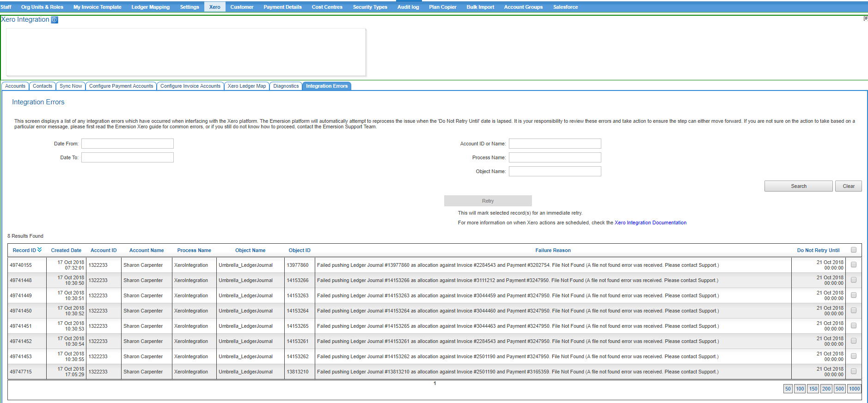
Task: Tick the select-all checkbox in table header
Action: tap(853, 250)
